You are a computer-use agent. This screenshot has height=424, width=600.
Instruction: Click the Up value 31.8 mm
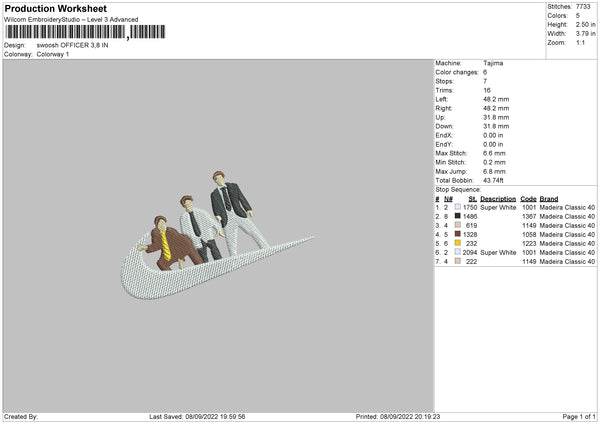[496, 117]
